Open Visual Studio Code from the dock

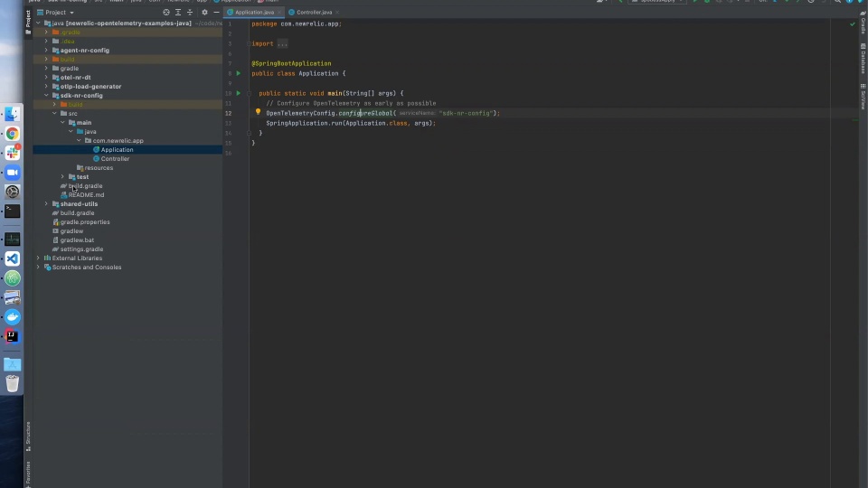tap(12, 259)
